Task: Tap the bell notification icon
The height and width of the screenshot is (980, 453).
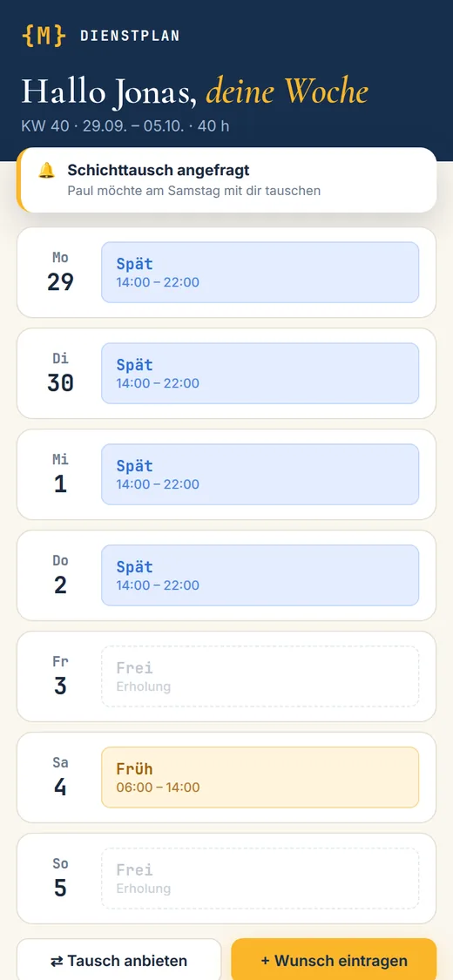Action: click(x=46, y=170)
